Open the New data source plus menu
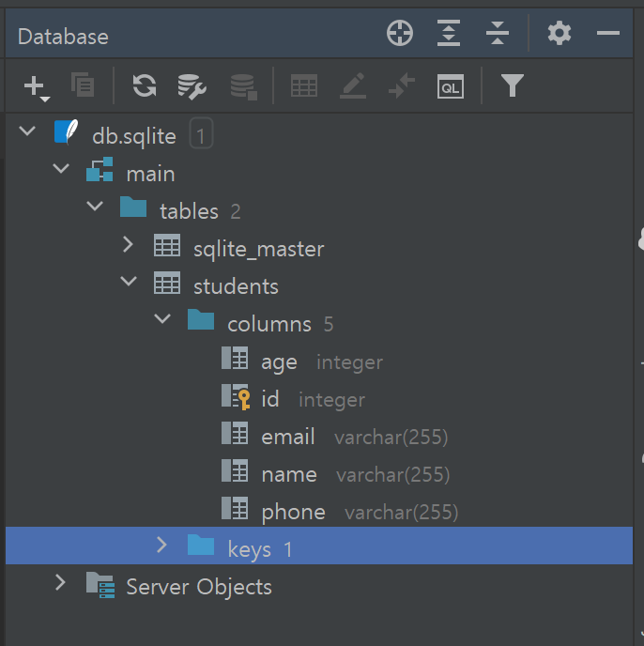 [x=37, y=87]
